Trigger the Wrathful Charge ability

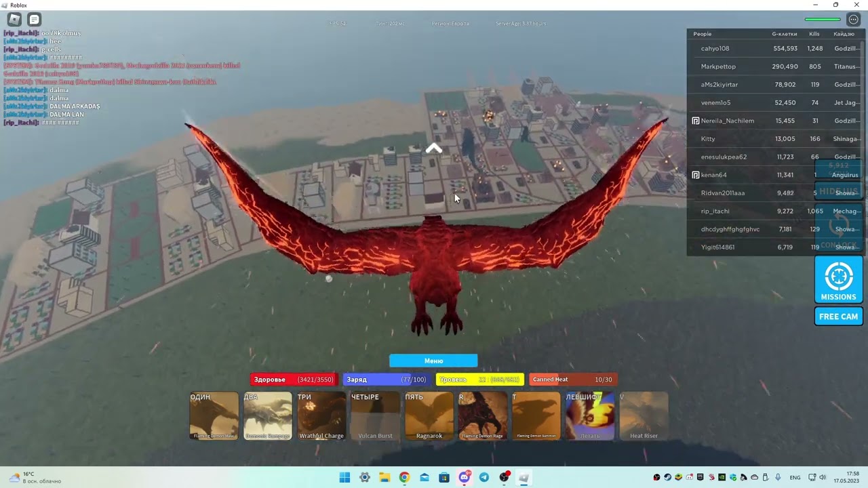(321, 416)
